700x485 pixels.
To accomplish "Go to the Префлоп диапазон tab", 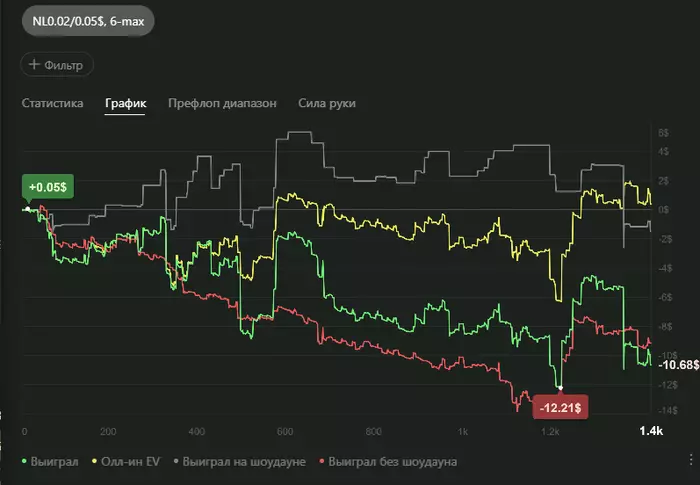I will click(222, 103).
